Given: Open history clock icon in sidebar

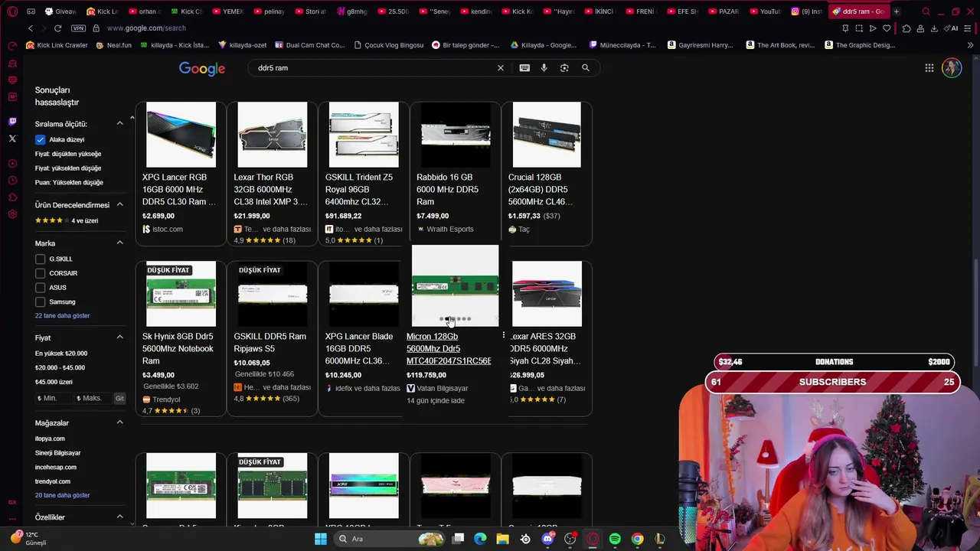Looking at the screenshot, I should coord(12,181).
